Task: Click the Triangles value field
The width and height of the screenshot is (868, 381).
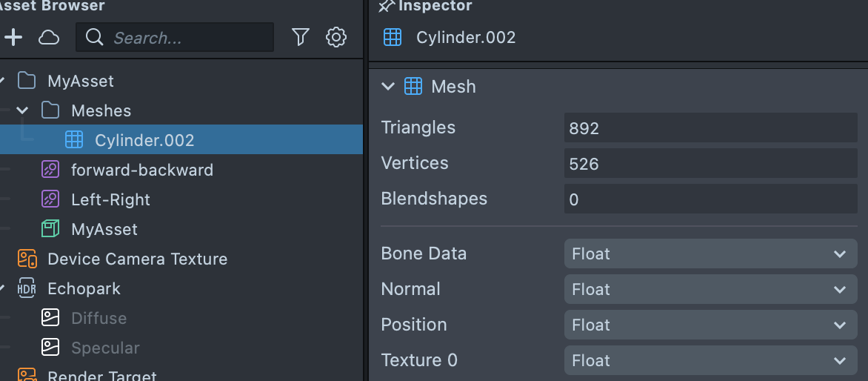Action: point(710,127)
